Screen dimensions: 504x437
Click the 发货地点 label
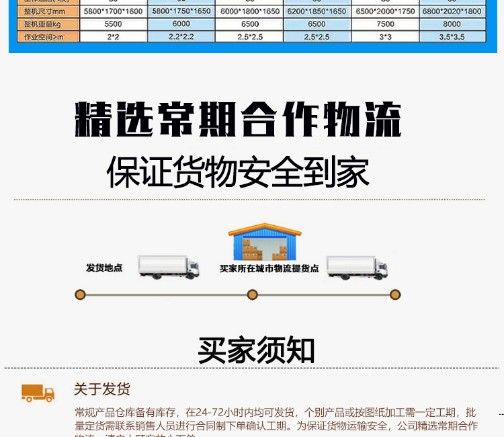coord(104,268)
